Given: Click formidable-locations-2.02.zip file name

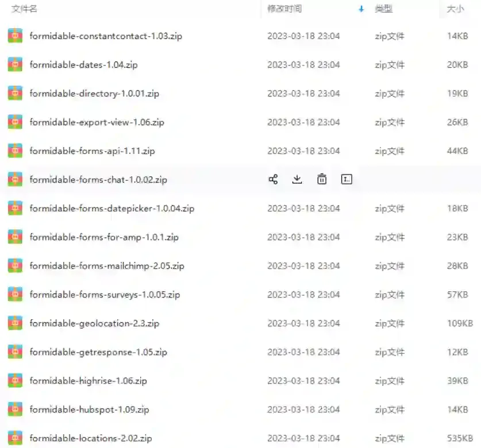Looking at the screenshot, I should coord(90,438).
